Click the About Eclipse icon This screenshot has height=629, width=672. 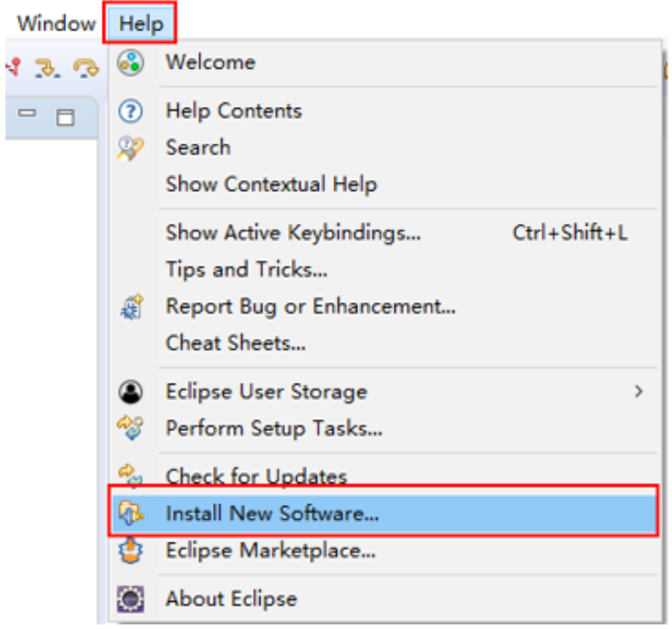130,598
